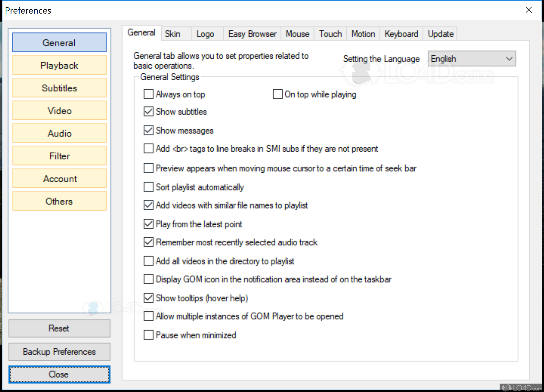The width and height of the screenshot is (544, 392).
Task: Uncheck Show subtitles checkbox
Action: [x=148, y=111]
